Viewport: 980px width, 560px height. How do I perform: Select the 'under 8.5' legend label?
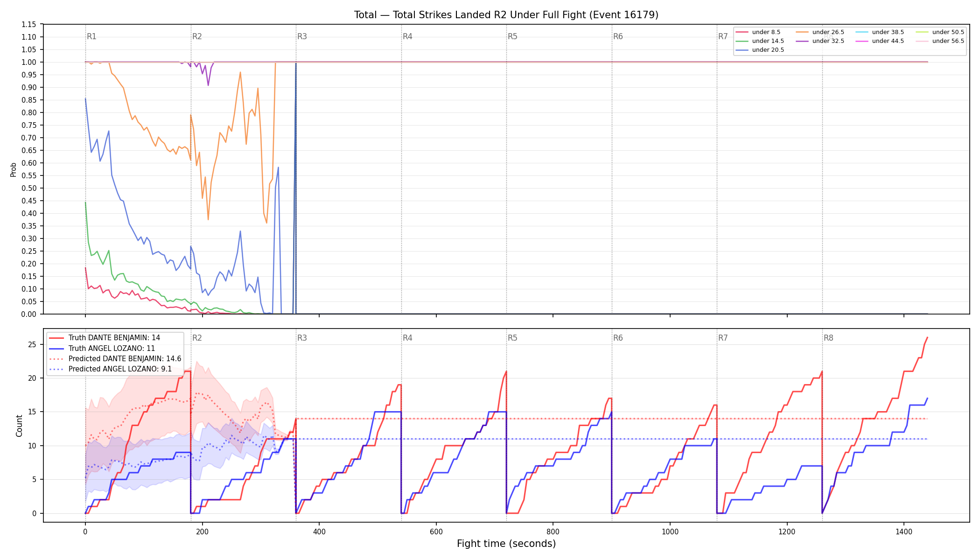coord(766,32)
